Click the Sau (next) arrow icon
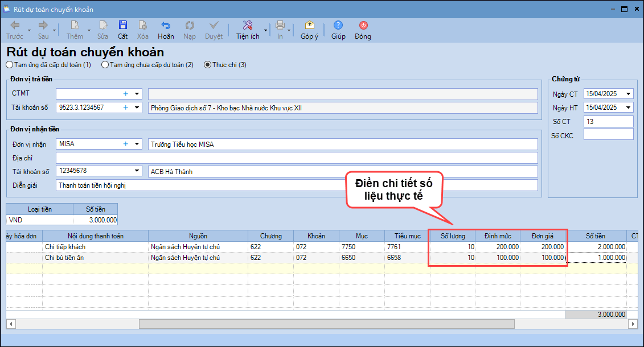 coord(43,26)
